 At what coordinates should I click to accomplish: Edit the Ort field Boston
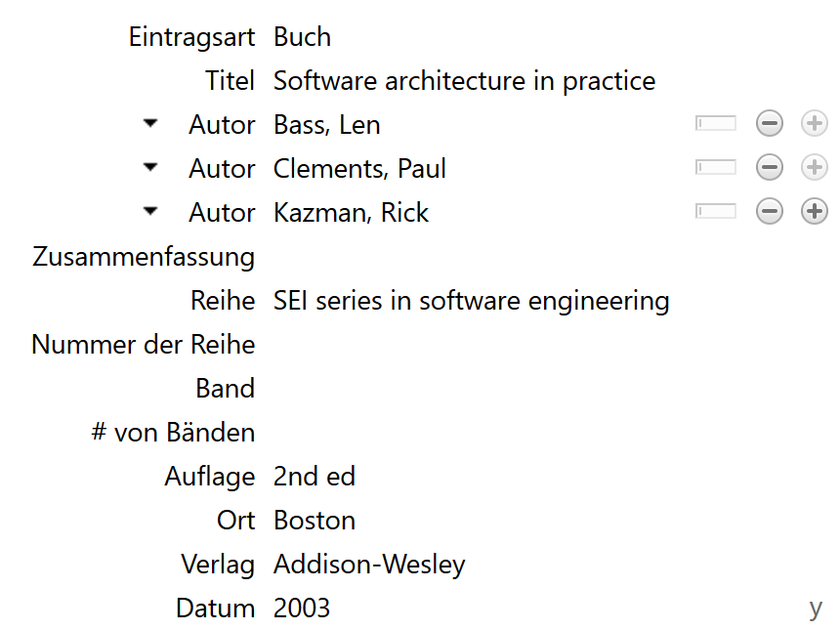[x=314, y=521]
